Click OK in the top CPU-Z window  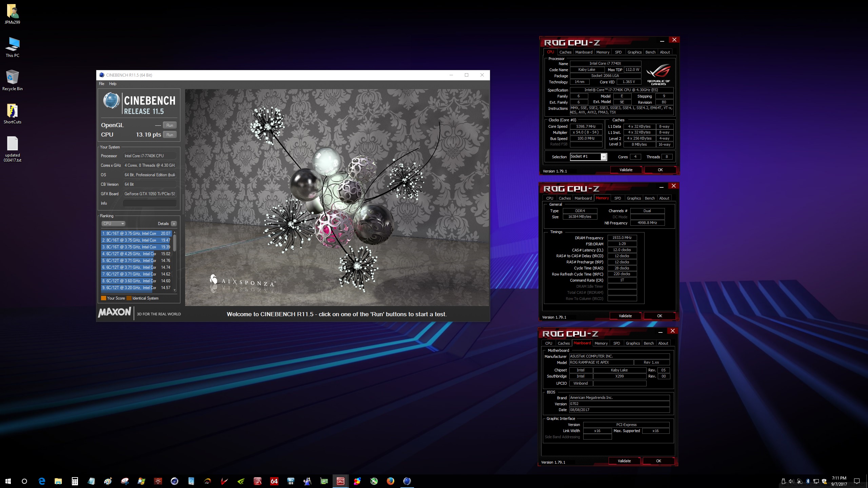660,170
